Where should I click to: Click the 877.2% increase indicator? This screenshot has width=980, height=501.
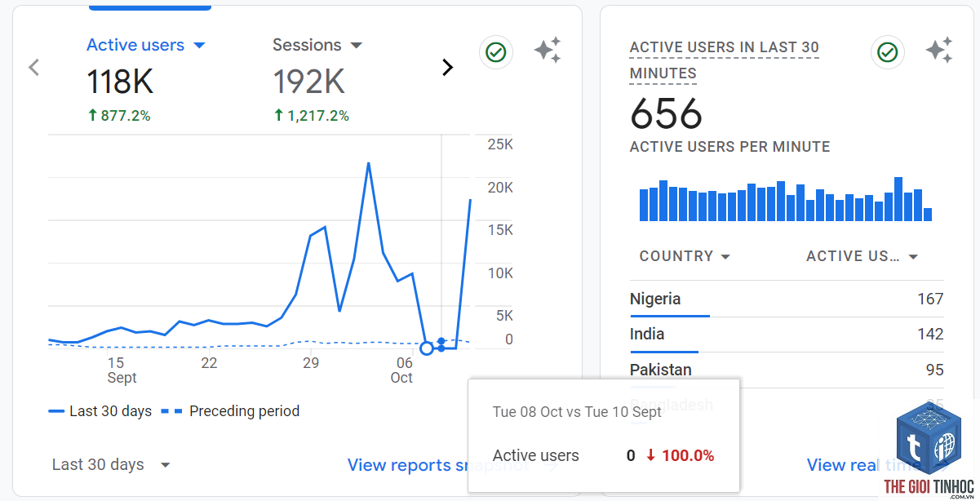click(x=119, y=116)
